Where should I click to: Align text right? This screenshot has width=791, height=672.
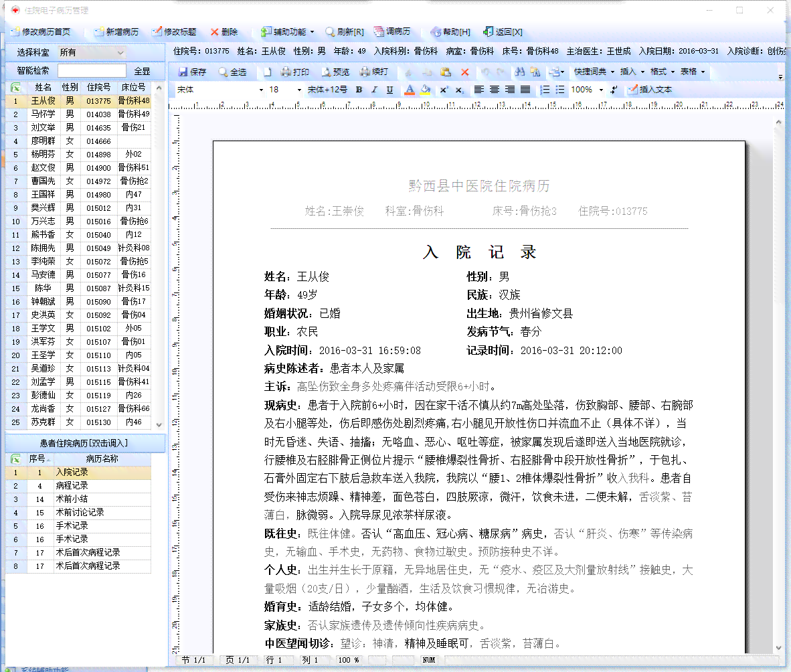[x=510, y=90]
